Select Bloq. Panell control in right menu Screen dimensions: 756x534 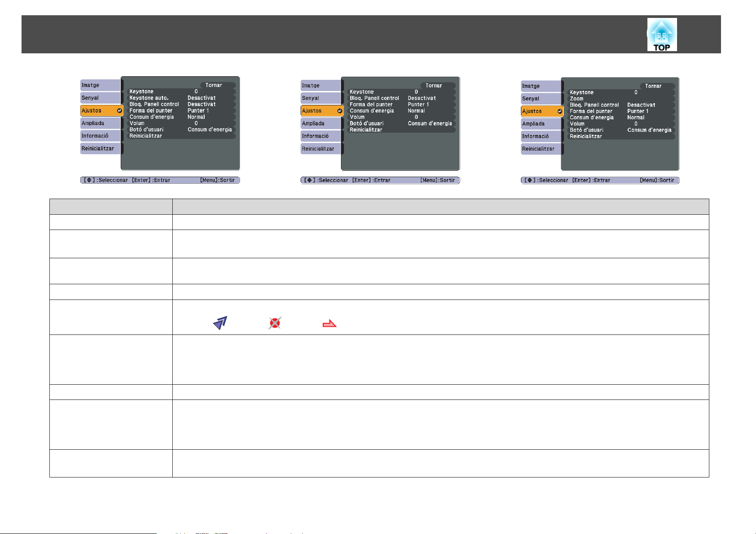(621, 105)
